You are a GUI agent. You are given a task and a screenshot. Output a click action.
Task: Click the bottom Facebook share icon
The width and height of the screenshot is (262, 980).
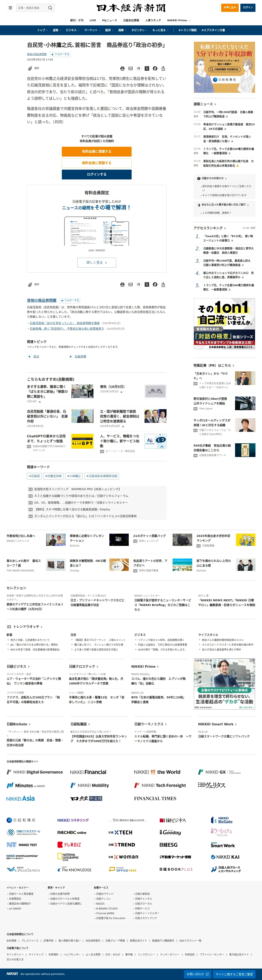click(155, 284)
